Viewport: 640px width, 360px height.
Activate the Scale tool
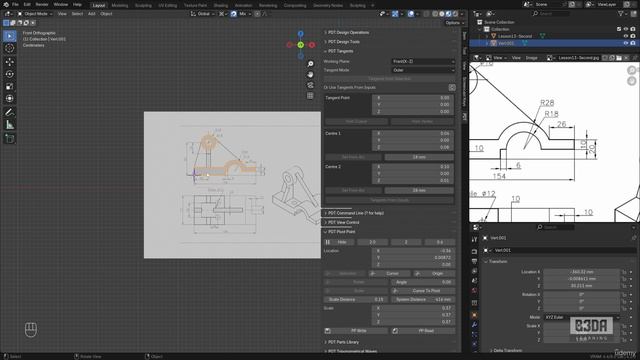[10, 86]
